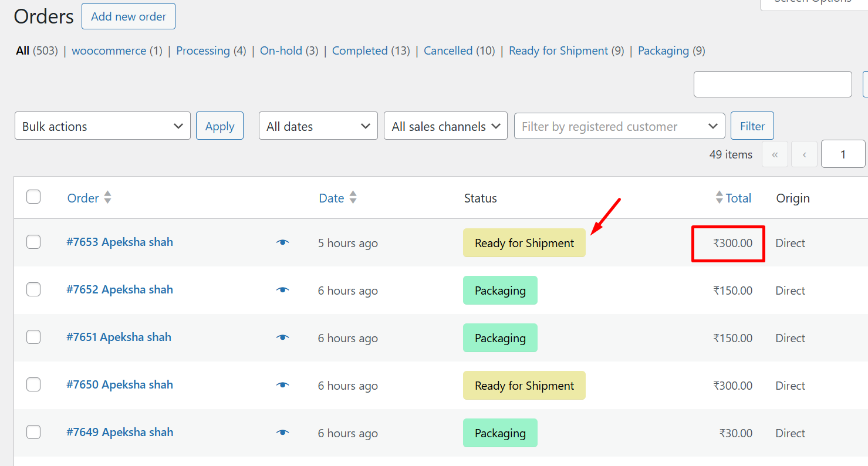Toggle the select all orders checkbox

click(33, 197)
